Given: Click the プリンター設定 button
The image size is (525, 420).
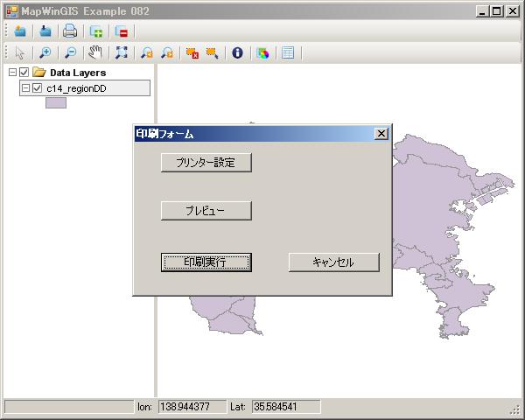Looking at the screenshot, I should pyautogui.click(x=206, y=163).
